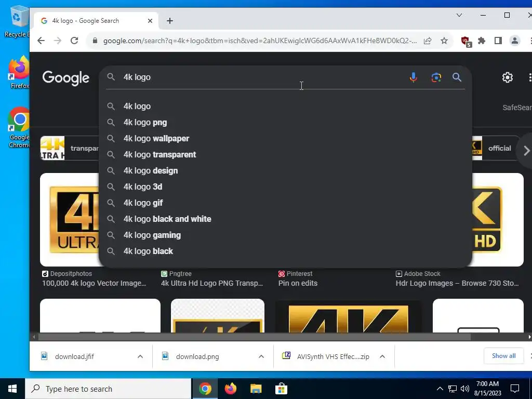This screenshot has height=399, width=532.
Task: Open the tab search chevron
Action: pos(459,15)
